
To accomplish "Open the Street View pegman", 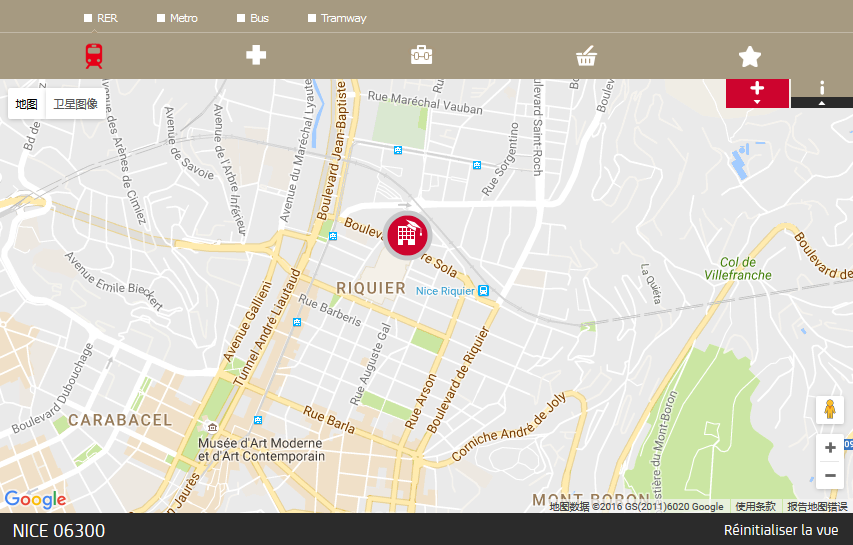I will pyautogui.click(x=830, y=410).
